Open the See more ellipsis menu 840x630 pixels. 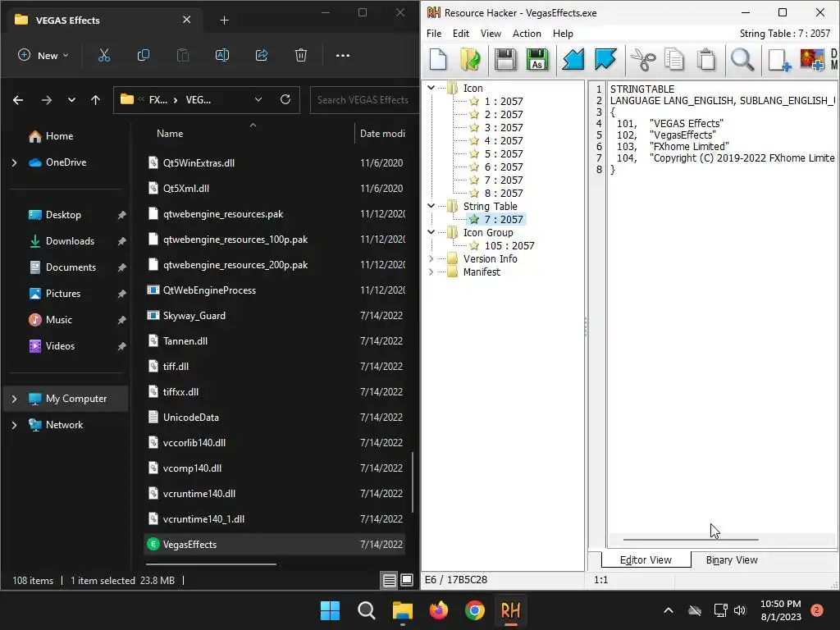pyautogui.click(x=342, y=55)
